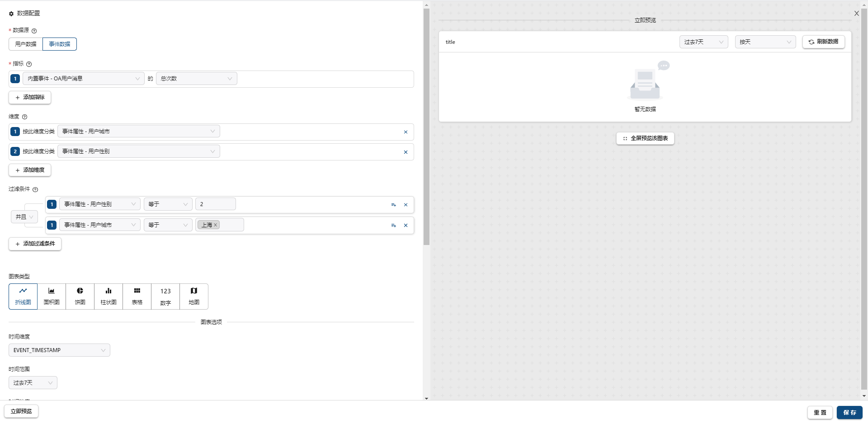Click the 保存 save button

click(849, 412)
